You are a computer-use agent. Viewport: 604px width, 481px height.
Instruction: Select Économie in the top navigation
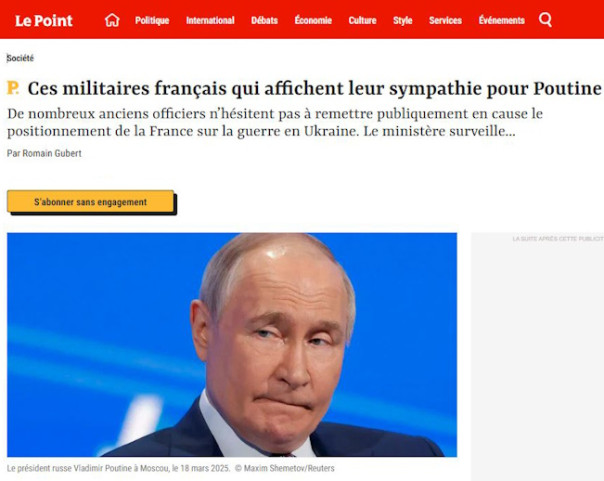313,20
